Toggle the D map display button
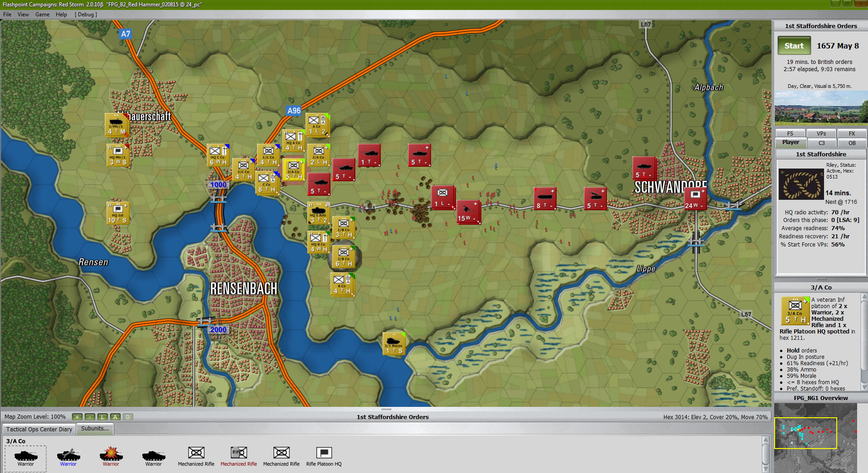The width and height of the screenshot is (868, 473). 127,417
